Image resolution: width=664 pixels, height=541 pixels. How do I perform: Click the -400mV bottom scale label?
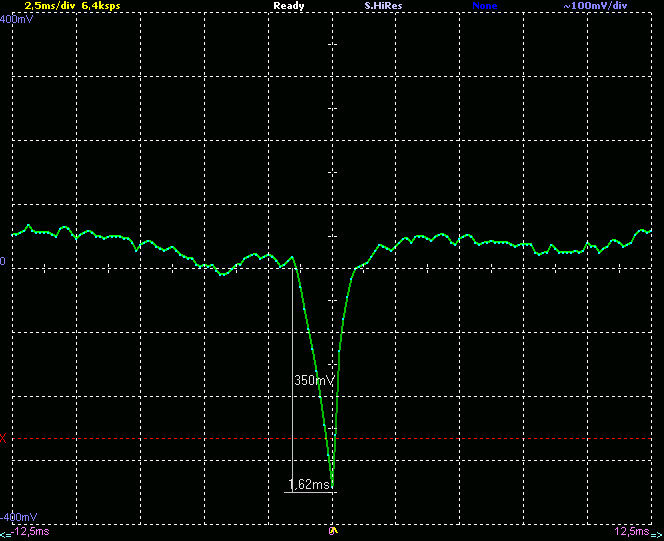point(19,517)
